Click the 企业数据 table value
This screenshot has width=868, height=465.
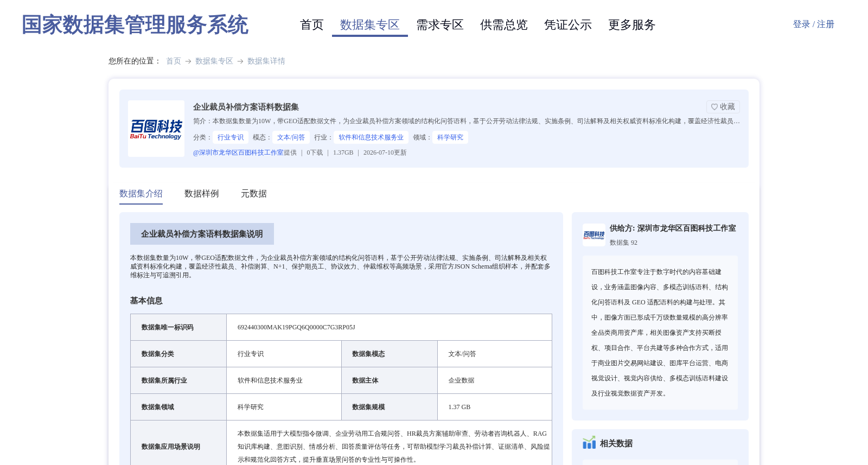coord(461,380)
